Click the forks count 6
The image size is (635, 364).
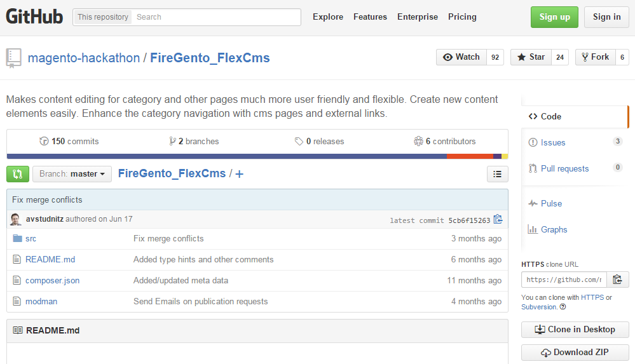coord(622,57)
